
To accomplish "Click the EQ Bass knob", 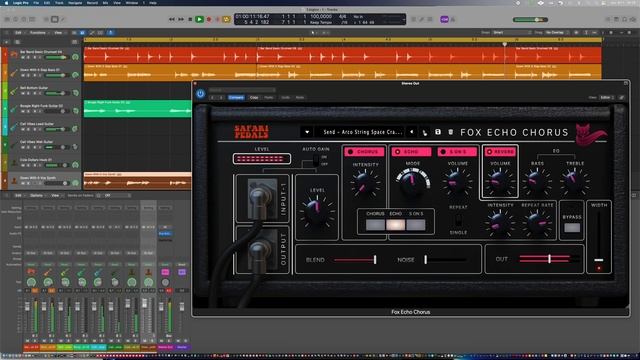I will [537, 182].
